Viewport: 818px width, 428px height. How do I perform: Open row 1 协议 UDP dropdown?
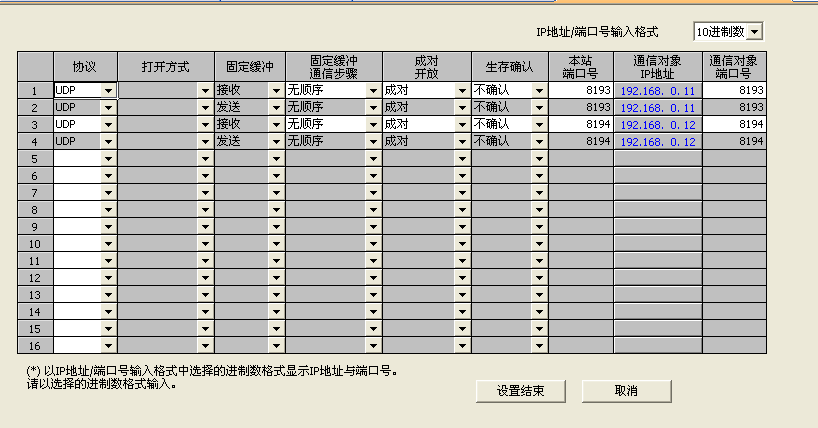(108, 90)
